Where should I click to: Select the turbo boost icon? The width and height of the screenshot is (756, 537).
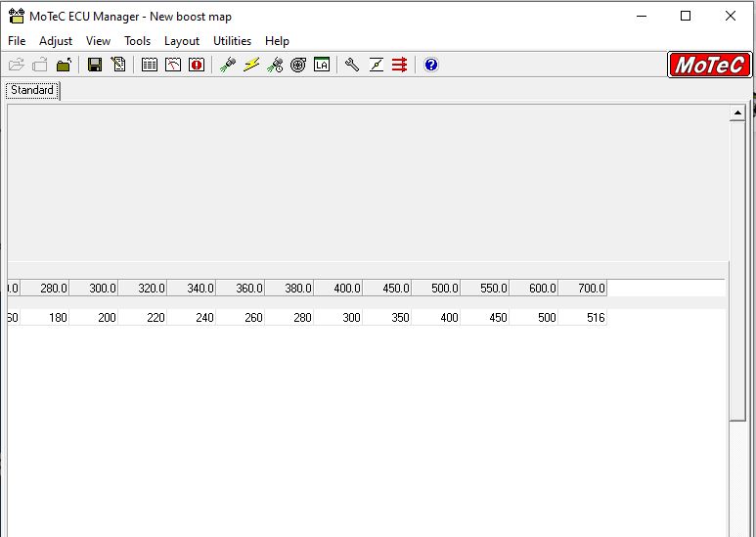coord(298,65)
